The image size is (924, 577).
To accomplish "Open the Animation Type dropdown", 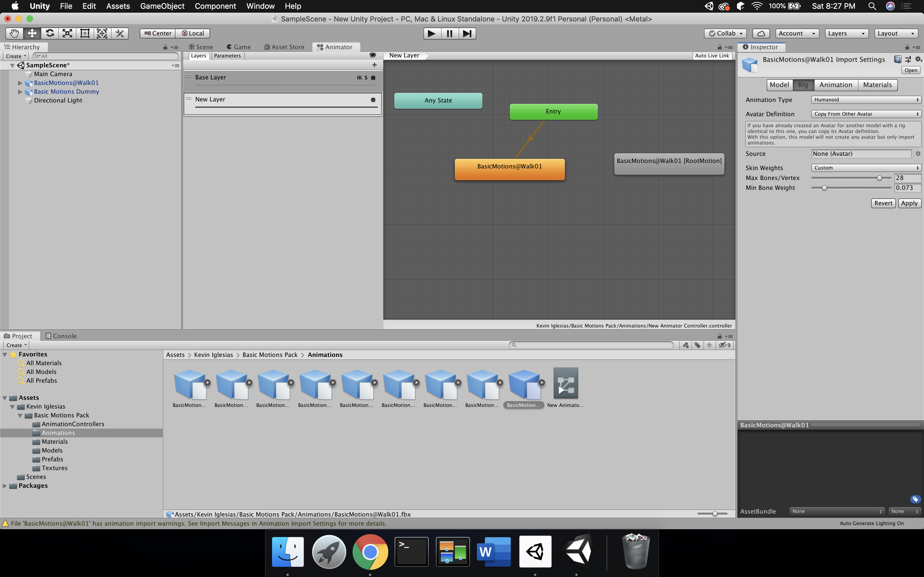I will [x=866, y=99].
